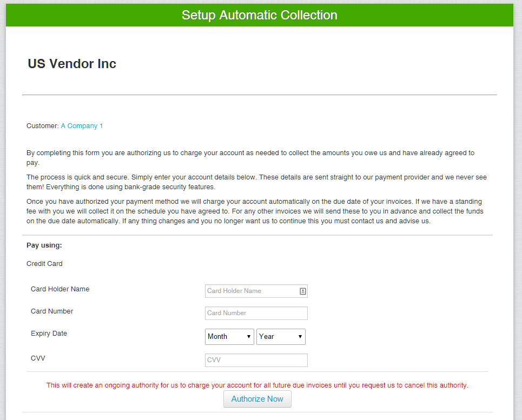Open the expiry Month dropdown
This screenshot has width=522, height=420.
click(229, 337)
